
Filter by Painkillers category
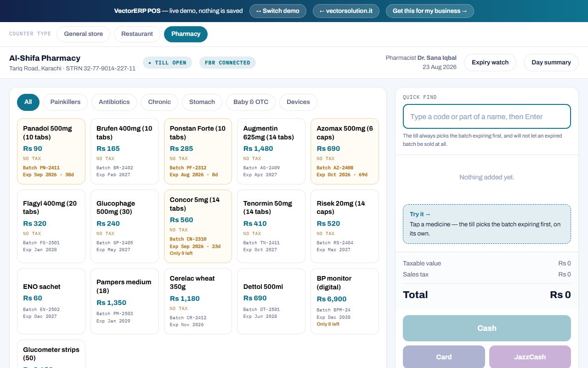(65, 102)
